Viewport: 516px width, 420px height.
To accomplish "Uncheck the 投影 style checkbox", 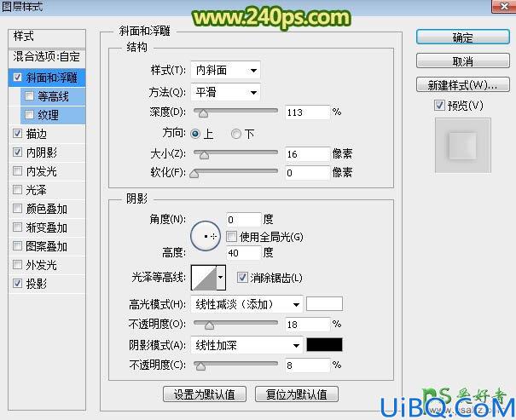I will click(x=17, y=284).
